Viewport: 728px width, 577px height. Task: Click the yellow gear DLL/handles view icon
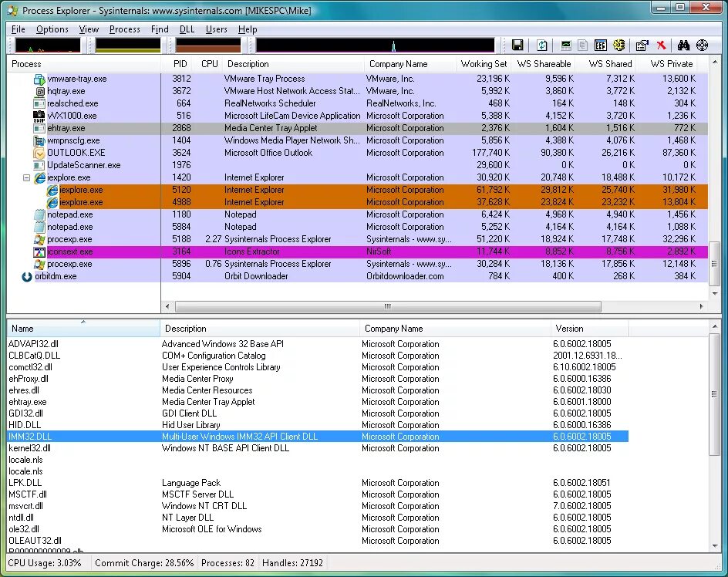(619, 45)
